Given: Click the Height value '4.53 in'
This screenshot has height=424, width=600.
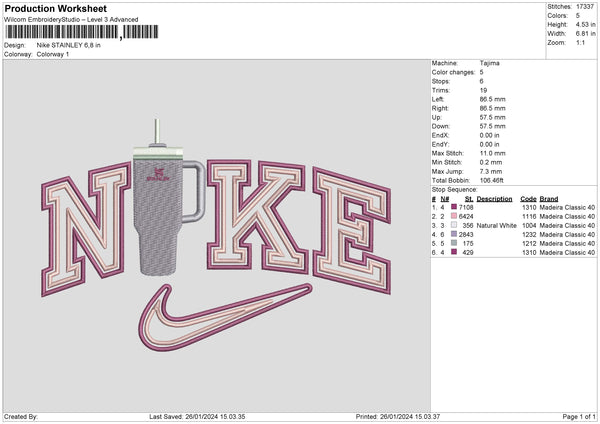Looking at the screenshot, I should point(585,24).
